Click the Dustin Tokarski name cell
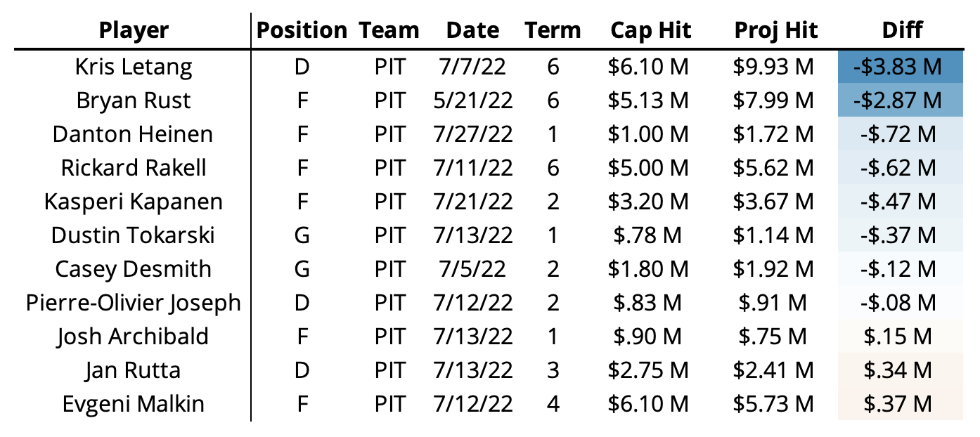The width and height of the screenshot is (980, 437). click(x=134, y=235)
